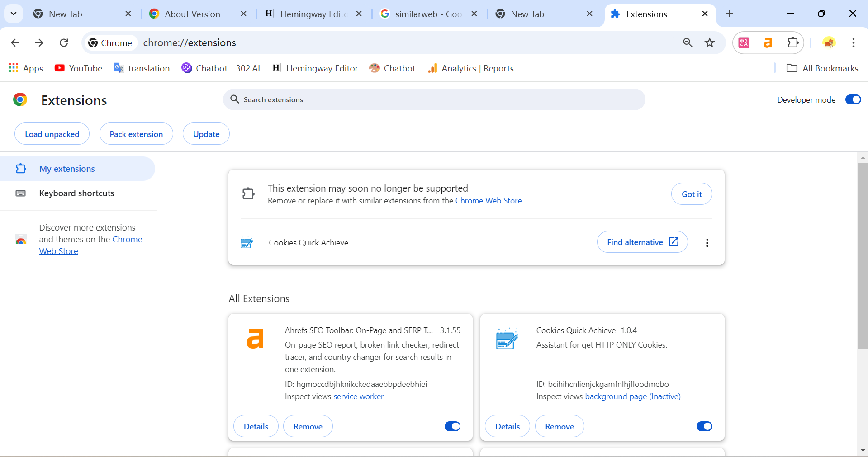868x457 pixels.
Task: Navigate back with the back arrow
Action: click(15, 42)
